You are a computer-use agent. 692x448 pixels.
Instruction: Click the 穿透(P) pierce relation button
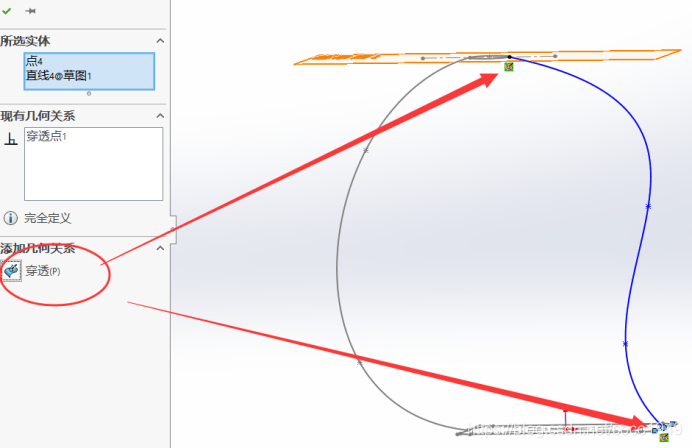tap(43, 271)
